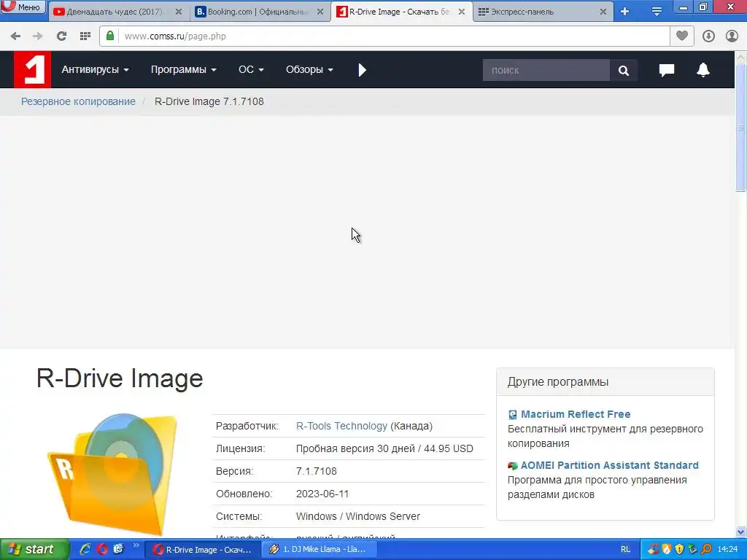Close the Двенадцать чудес tab
Screen dimensions: 747x560
pyautogui.click(x=179, y=12)
